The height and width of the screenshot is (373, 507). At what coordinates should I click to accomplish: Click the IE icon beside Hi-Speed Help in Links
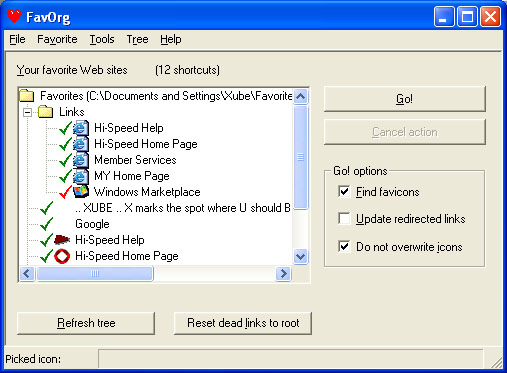click(x=81, y=128)
